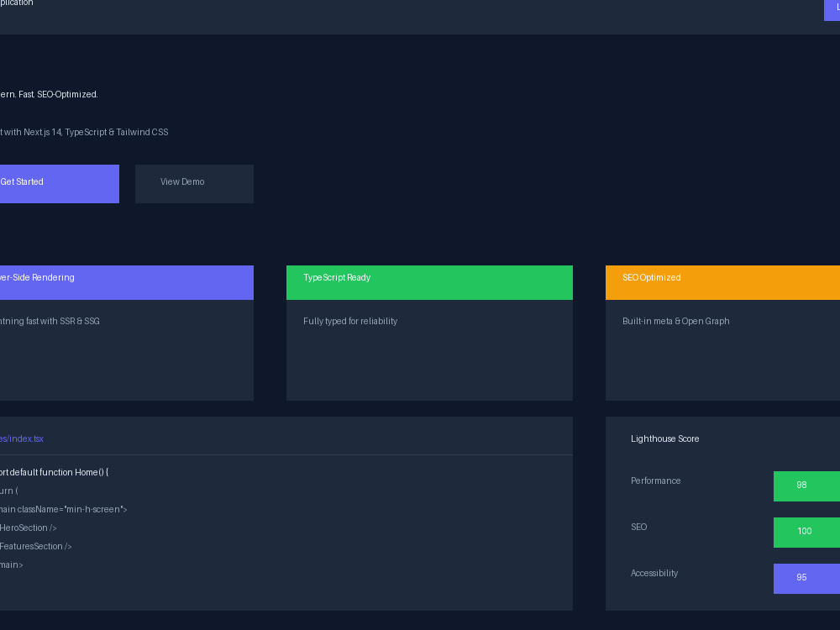Open the index.tsx file link
840x630 pixels.
coord(22,438)
